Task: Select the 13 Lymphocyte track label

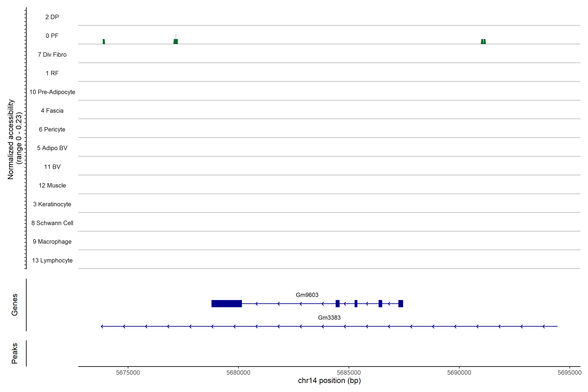Action: pyautogui.click(x=52, y=260)
